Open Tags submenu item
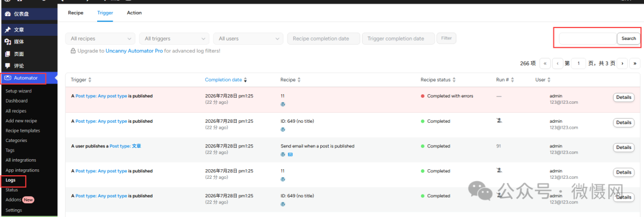The height and width of the screenshot is (217, 644). click(x=10, y=150)
